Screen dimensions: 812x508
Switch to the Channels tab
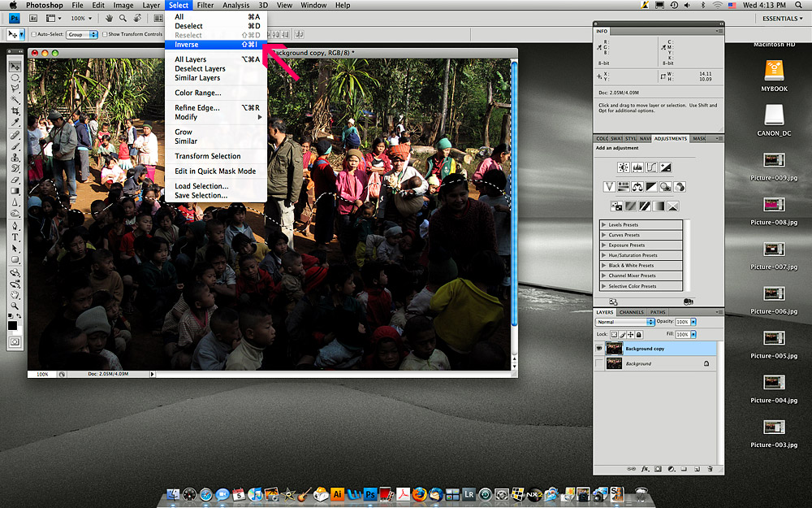[x=631, y=312]
